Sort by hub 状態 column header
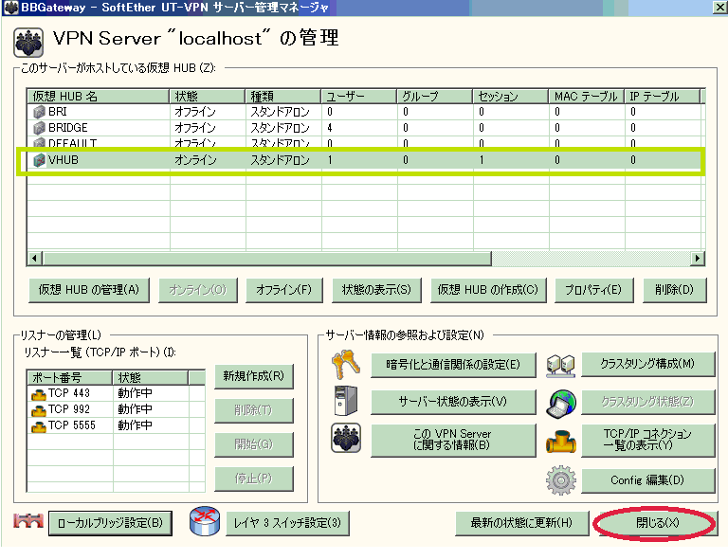This screenshot has width=728, height=560. pyautogui.click(x=207, y=97)
